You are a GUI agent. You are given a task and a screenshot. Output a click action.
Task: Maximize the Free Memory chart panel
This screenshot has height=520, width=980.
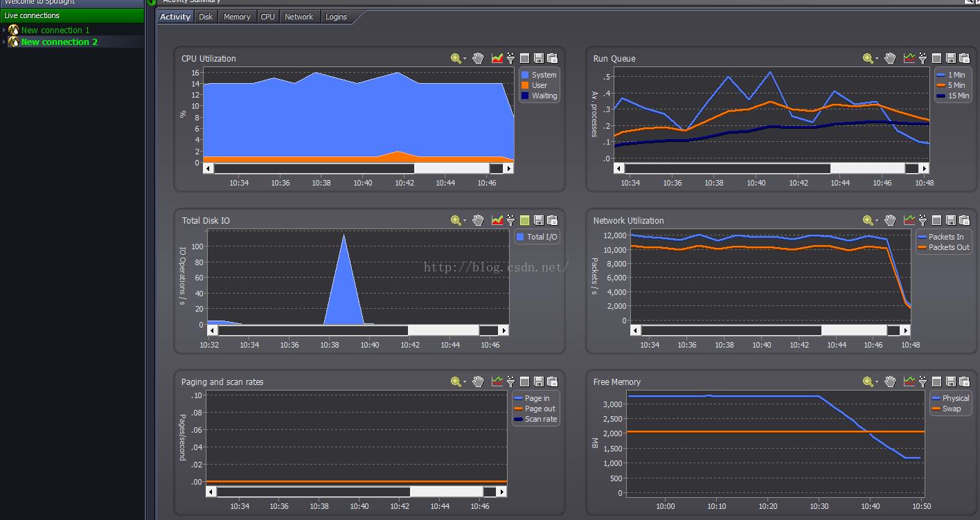click(936, 382)
